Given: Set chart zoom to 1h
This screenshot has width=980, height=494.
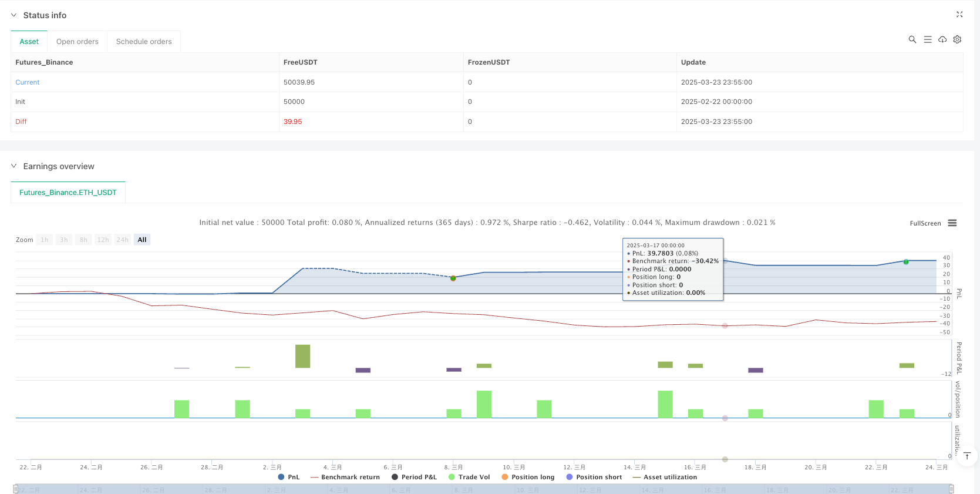Looking at the screenshot, I should pyautogui.click(x=45, y=240).
